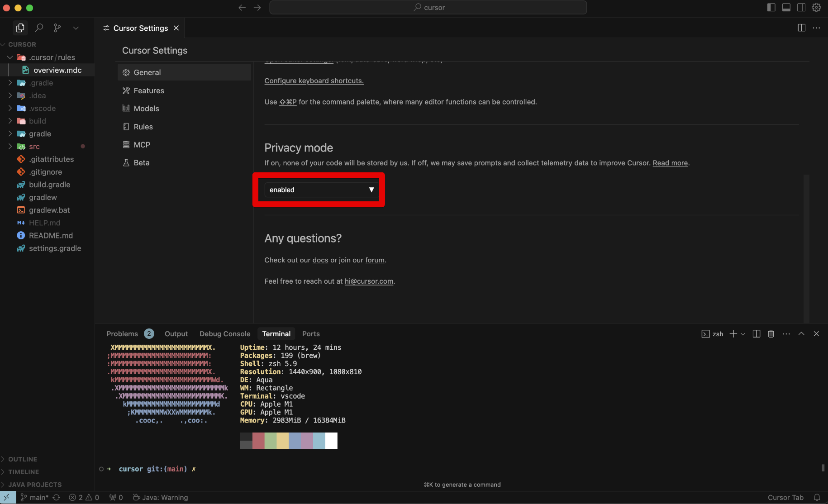Open build.gradle file
The image size is (828, 504).
(x=47, y=185)
